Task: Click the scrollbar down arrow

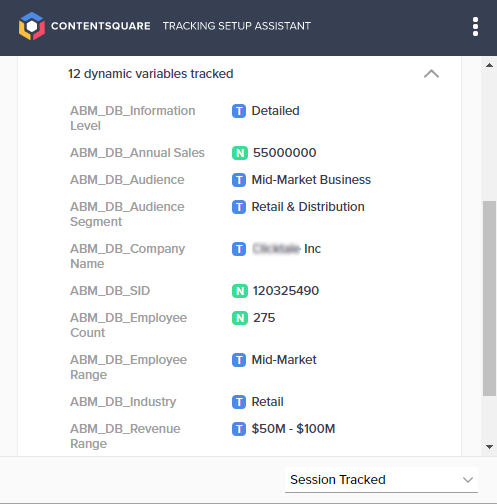Action: click(x=489, y=447)
